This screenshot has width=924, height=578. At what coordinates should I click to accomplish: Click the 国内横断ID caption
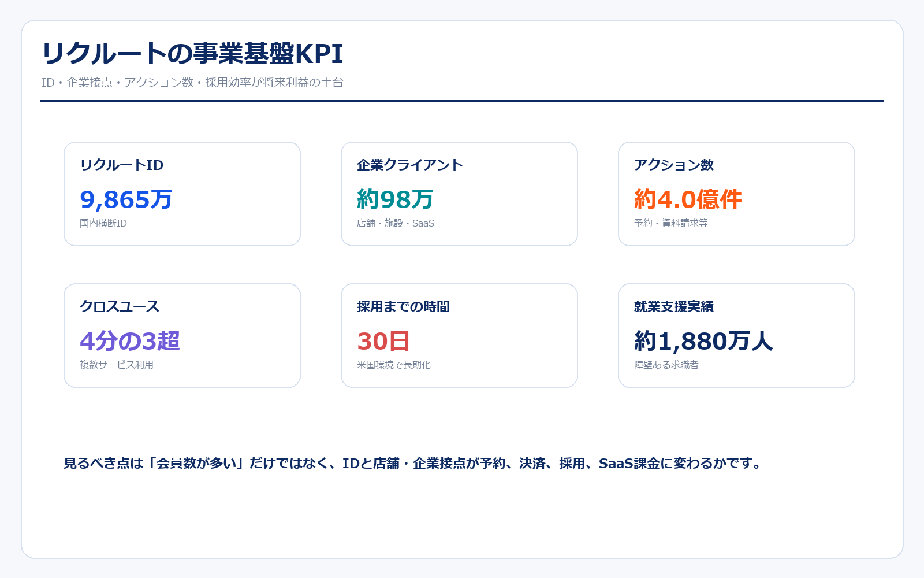(x=103, y=223)
